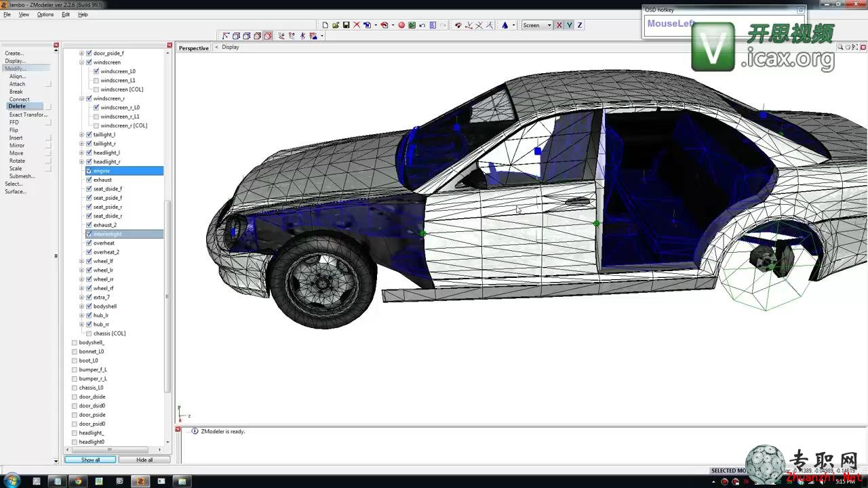Expand the extra_7 tree node
This screenshot has height=488, width=868.
tap(81, 298)
